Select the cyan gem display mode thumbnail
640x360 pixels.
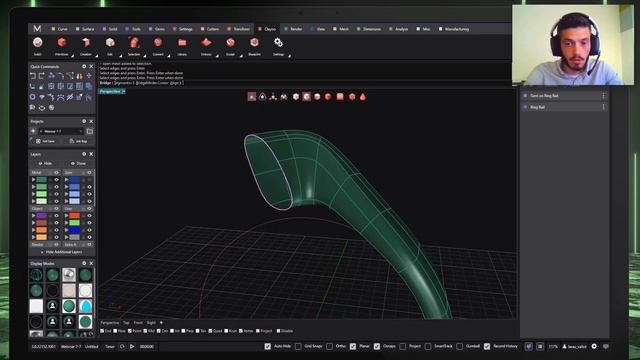(85, 306)
